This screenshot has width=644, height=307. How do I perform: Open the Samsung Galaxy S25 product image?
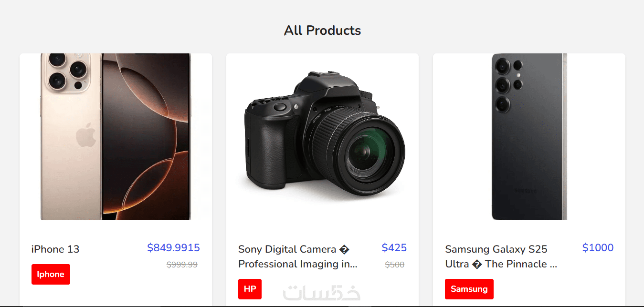pos(529,137)
